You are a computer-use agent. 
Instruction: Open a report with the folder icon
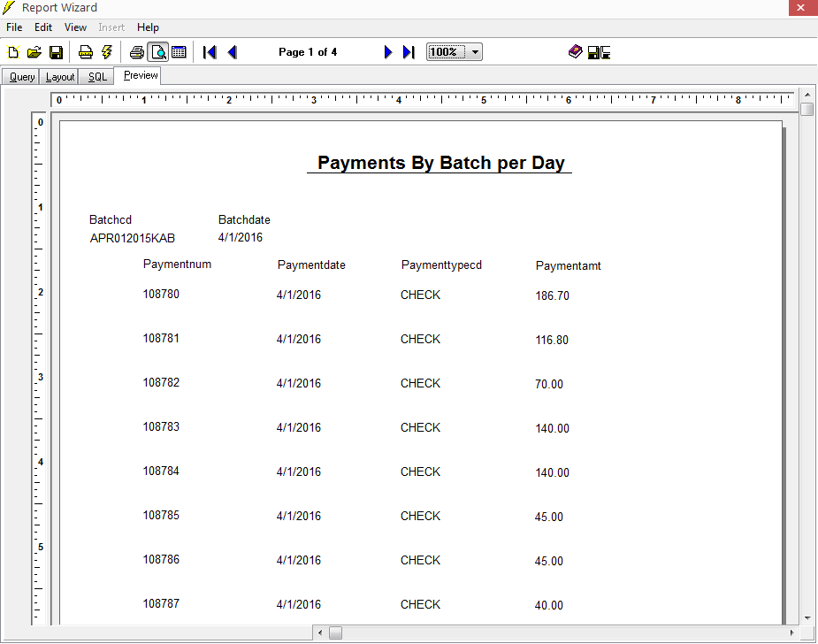pyautogui.click(x=34, y=52)
